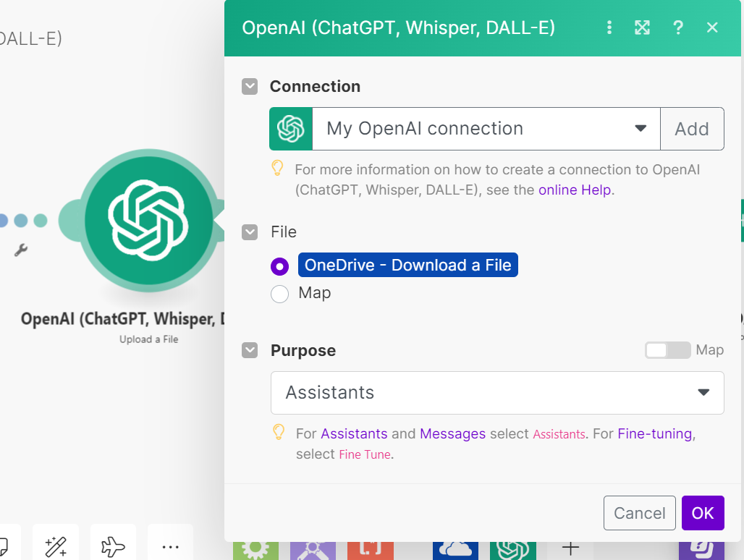The image size is (744, 560).
Task: Cancel the module settings
Action: click(x=639, y=513)
